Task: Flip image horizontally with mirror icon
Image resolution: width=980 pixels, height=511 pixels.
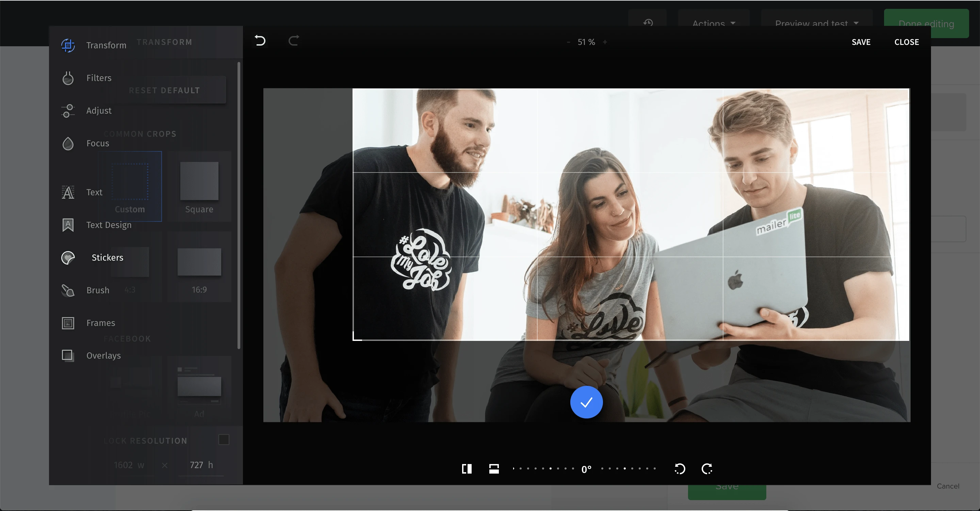Action: (x=467, y=469)
